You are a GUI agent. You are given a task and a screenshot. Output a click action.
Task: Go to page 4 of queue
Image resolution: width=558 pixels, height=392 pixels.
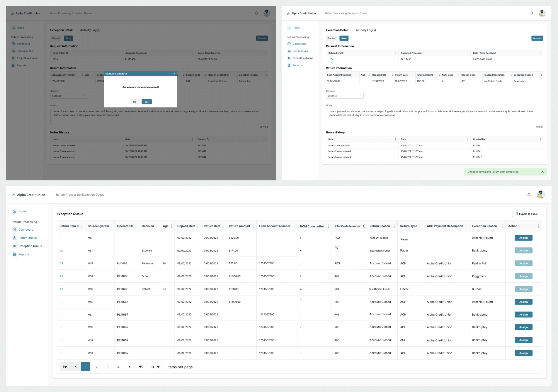click(x=118, y=367)
